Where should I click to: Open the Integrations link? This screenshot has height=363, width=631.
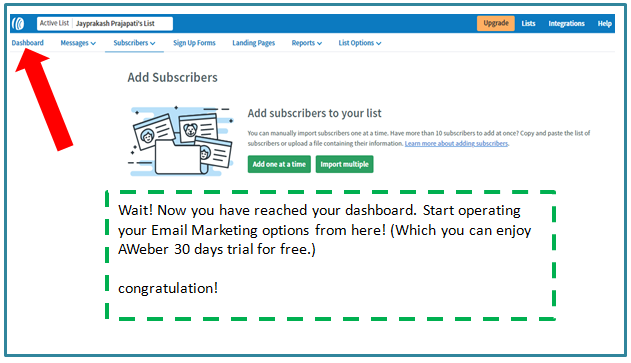coord(566,23)
